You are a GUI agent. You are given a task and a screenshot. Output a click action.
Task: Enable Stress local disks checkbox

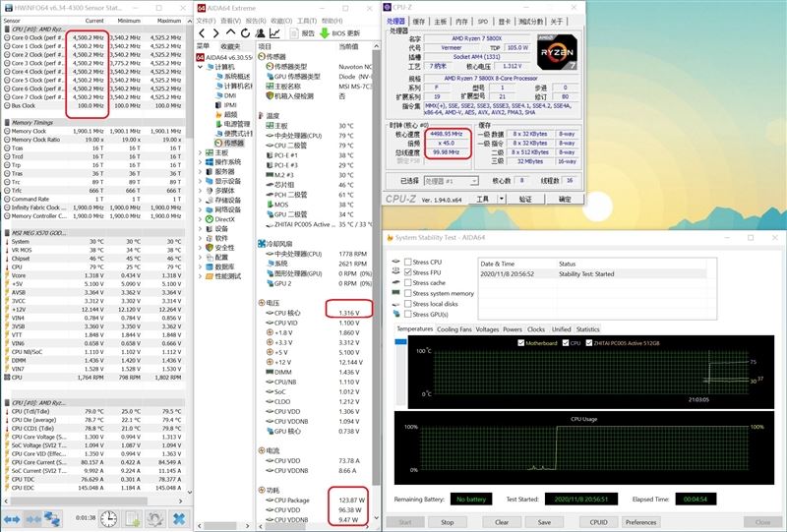pos(408,304)
